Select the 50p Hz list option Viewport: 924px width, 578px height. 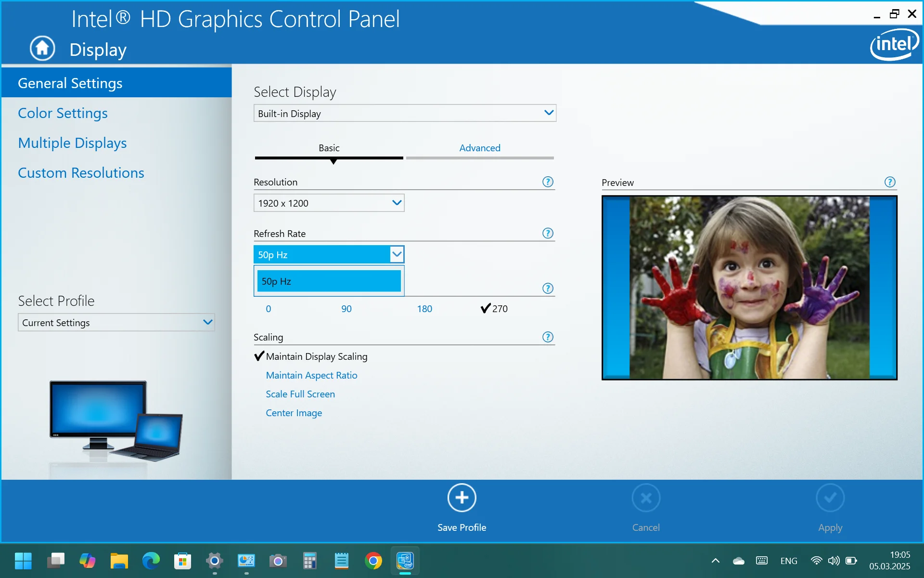tap(329, 281)
